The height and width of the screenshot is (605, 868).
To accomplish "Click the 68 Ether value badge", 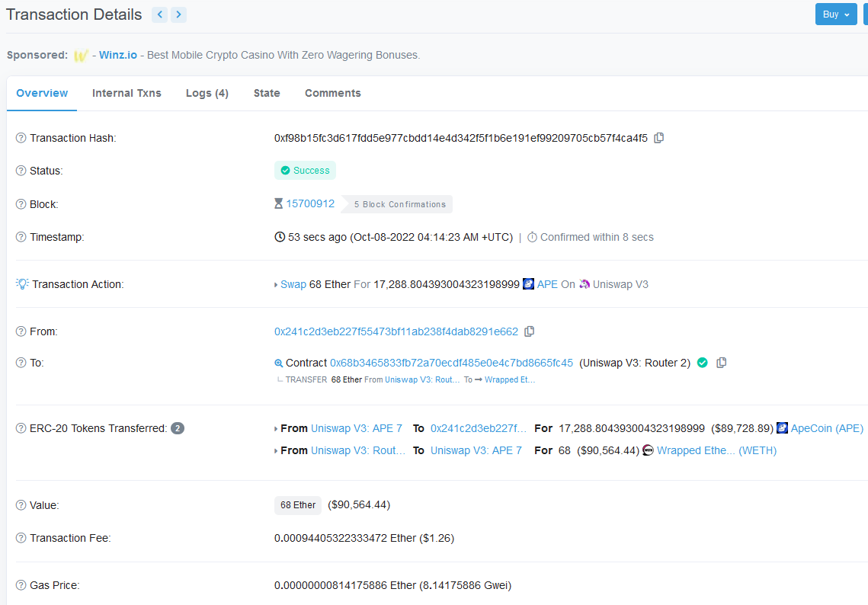I will click(298, 505).
